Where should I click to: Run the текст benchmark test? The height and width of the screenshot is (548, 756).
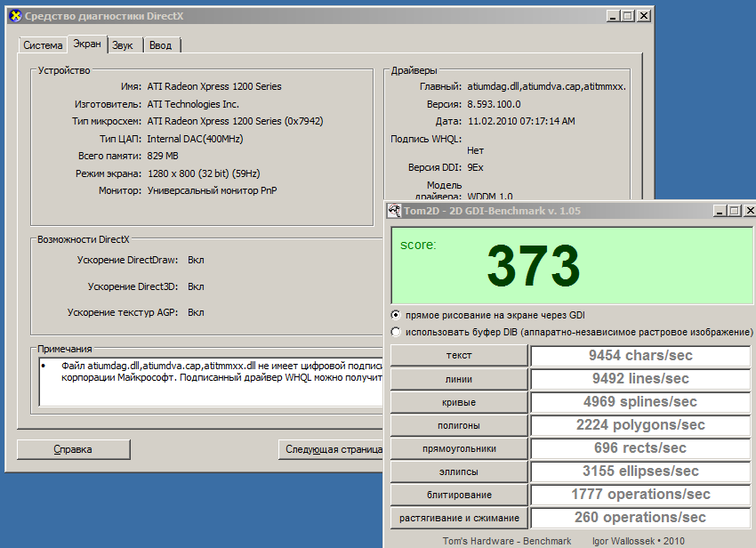[x=459, y=356]
